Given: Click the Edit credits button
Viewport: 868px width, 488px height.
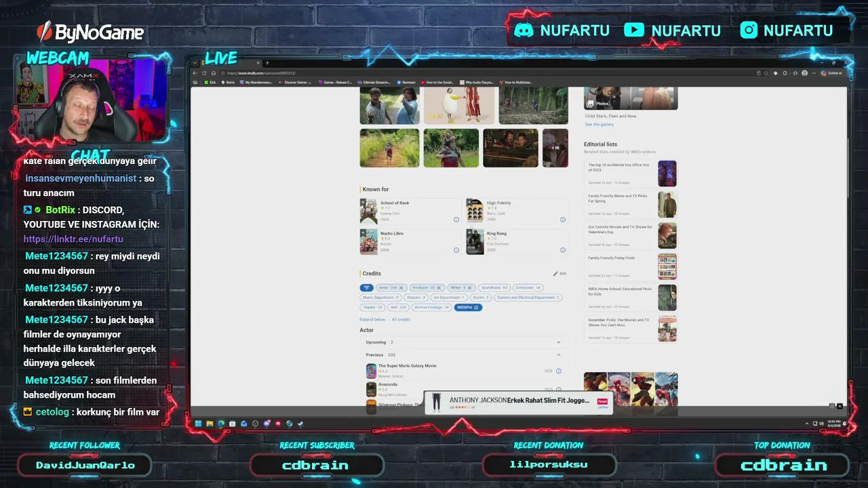Looking at the screenshot, I should click(559, 274).
